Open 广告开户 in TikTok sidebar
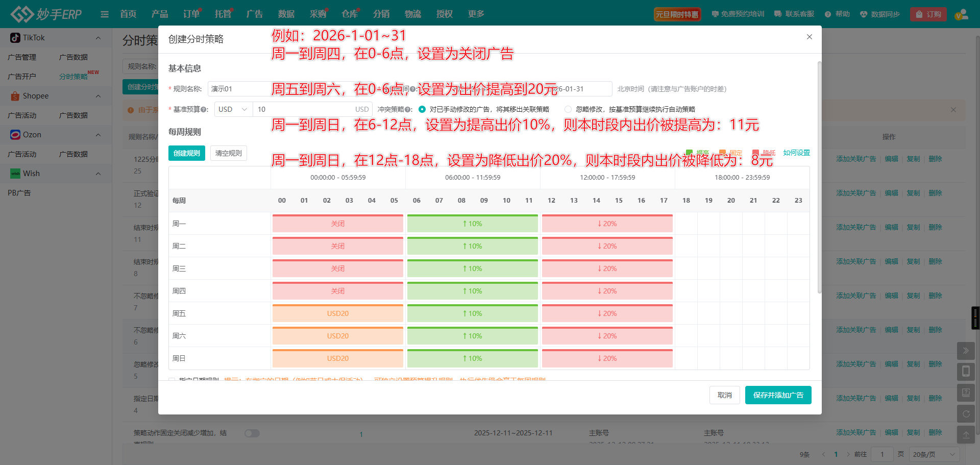 [22, 77]
